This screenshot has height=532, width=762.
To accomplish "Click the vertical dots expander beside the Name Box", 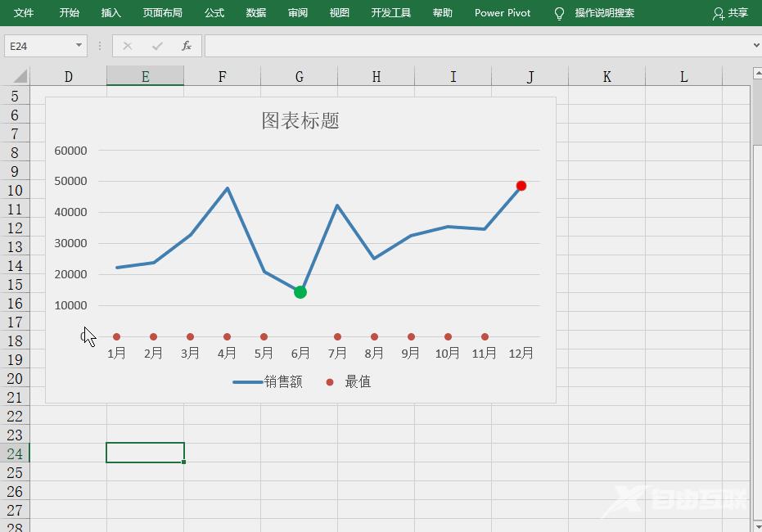I will tap(100, 46).
